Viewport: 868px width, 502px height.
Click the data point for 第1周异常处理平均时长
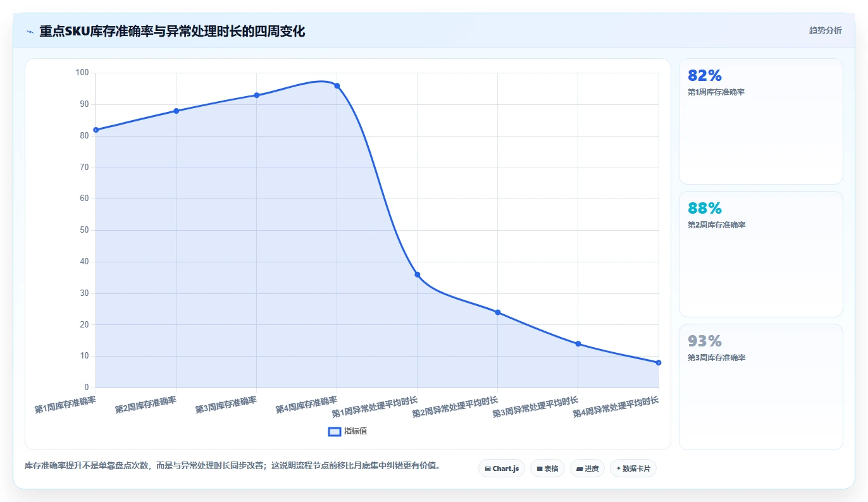[x=417, y=274]
